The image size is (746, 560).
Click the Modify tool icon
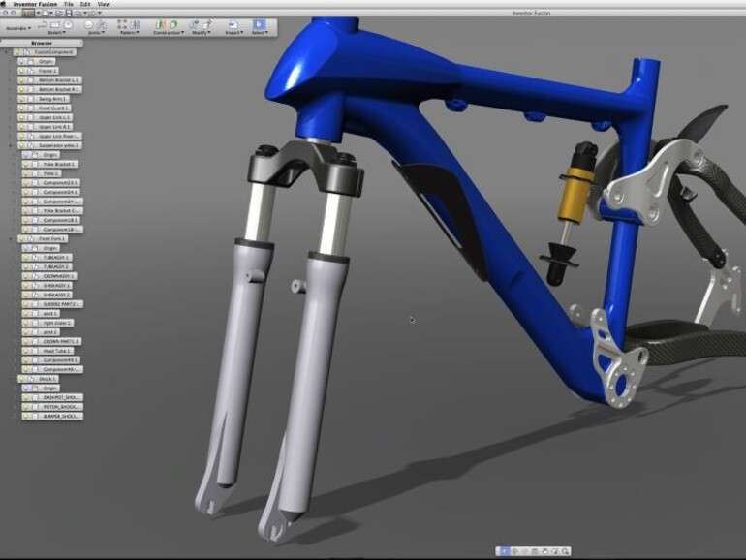click(x=197, y=23)
